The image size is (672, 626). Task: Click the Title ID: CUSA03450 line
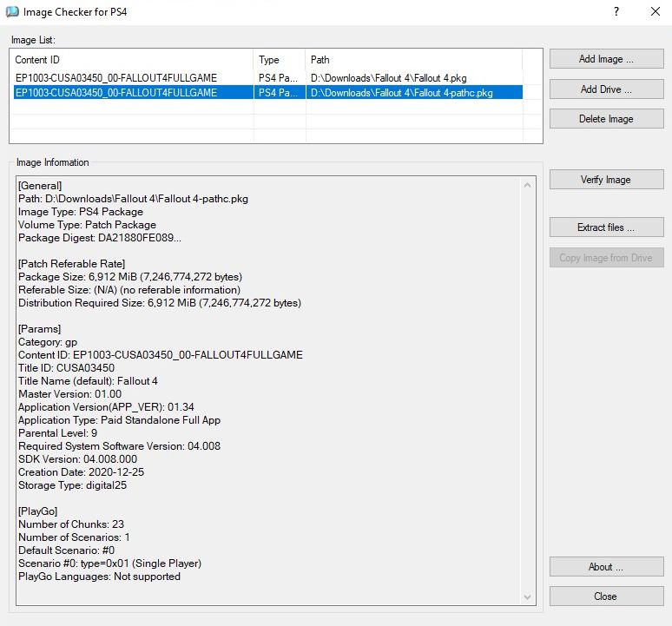[x=67, y=368]
